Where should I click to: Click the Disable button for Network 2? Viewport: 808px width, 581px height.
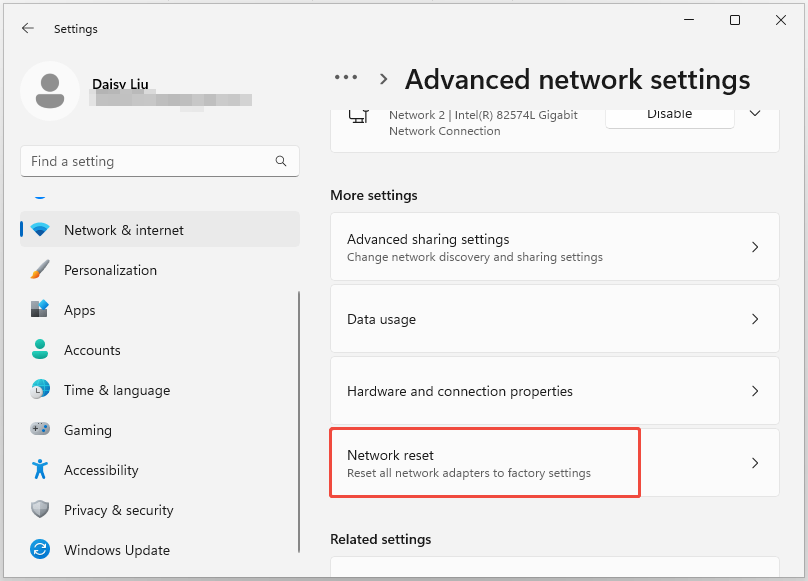point(669,114)
